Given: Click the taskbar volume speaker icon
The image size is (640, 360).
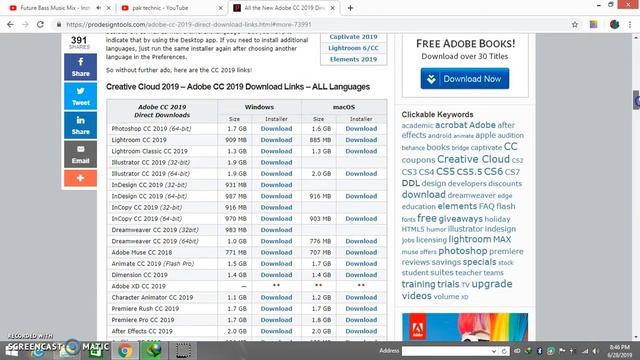Looking at the screenshot, I should (x=596, y=351).
